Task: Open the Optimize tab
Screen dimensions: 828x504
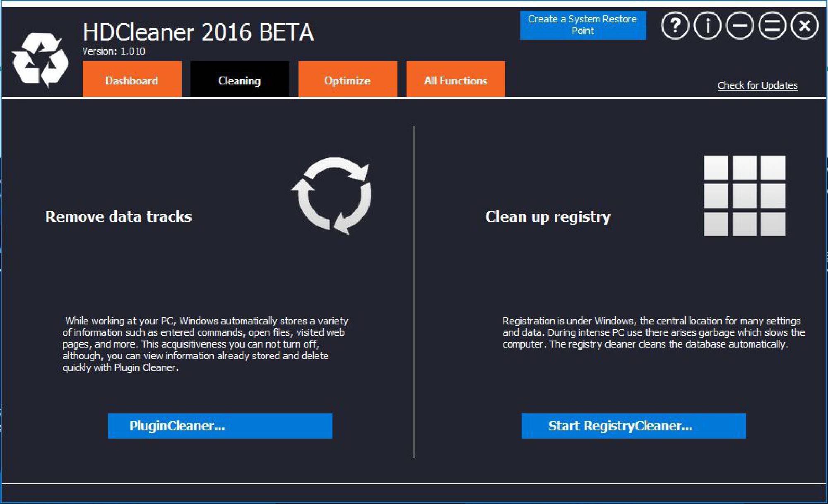Action: pyautogui.click(x=348, y=80)
